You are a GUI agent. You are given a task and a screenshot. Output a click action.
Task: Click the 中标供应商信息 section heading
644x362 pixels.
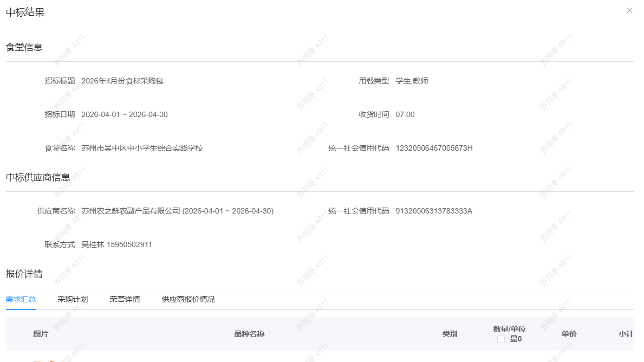(x=37, y=177)
